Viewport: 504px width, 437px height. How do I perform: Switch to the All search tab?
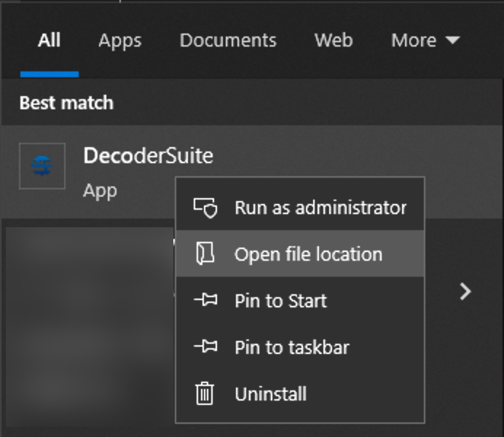tap(50, 41)
